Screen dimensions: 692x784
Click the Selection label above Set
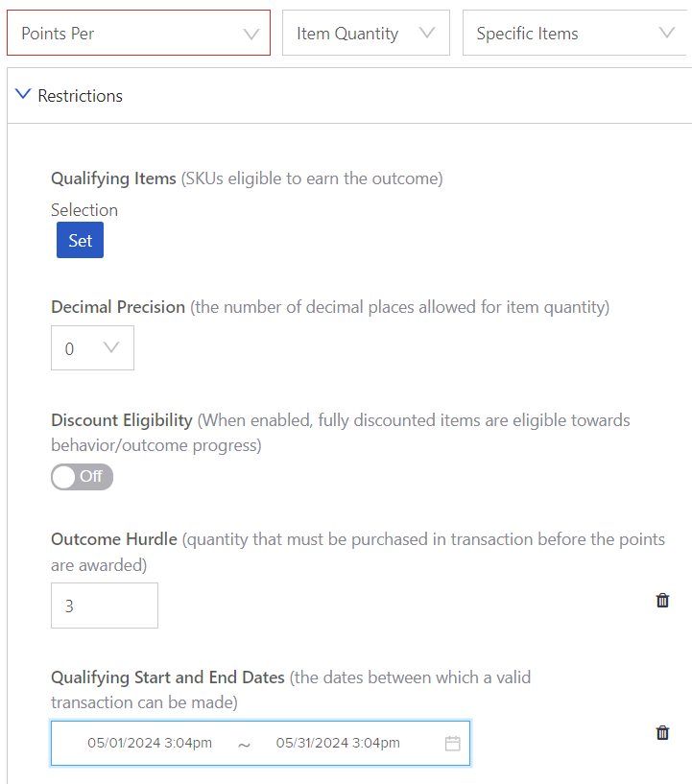(84, 210)
